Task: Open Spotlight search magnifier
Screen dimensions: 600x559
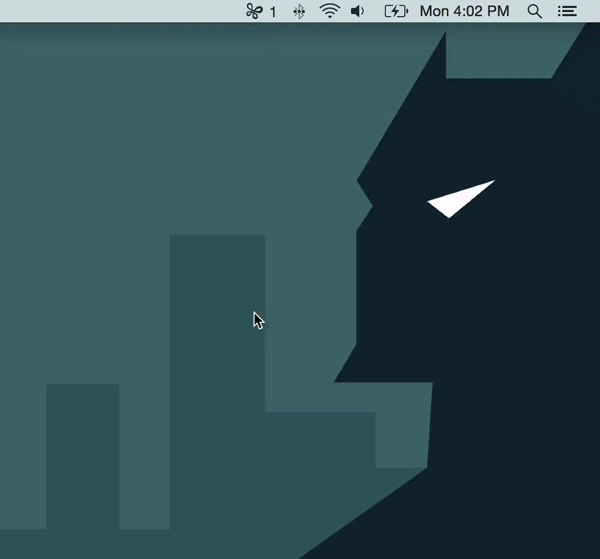Action: coord(535,11)
